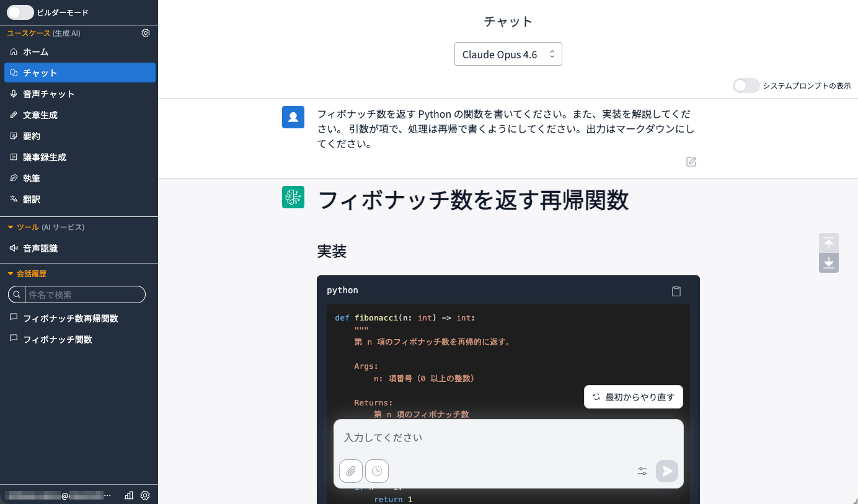Select 要約 in the sidebar
Viewport: 858px width, 504px height.
point(79,136)
